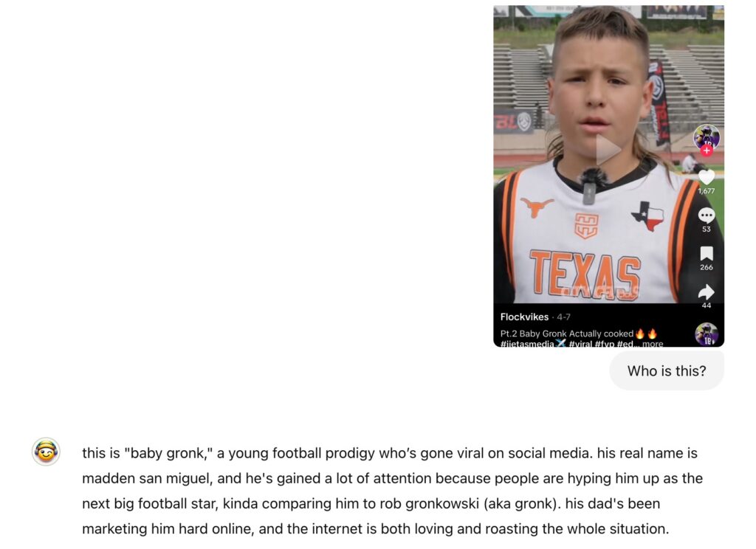The height and width of the screenshot is (549, 756).
Task: Click the 4-7 post date
Action: point(563,317)
